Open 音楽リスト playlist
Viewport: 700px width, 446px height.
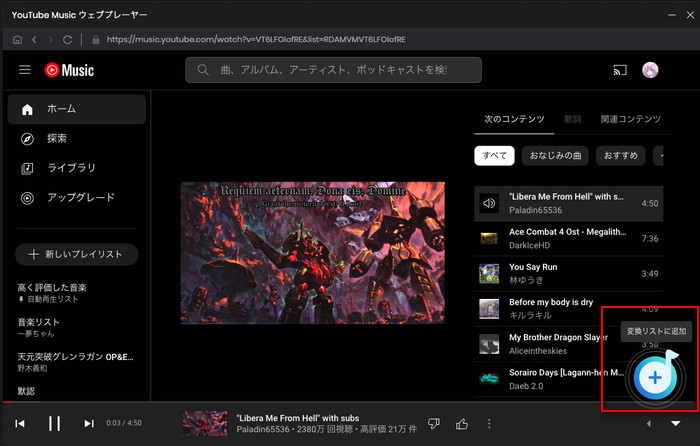38,327
